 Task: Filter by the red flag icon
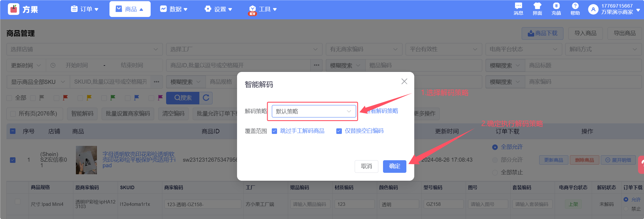(65, 98)
